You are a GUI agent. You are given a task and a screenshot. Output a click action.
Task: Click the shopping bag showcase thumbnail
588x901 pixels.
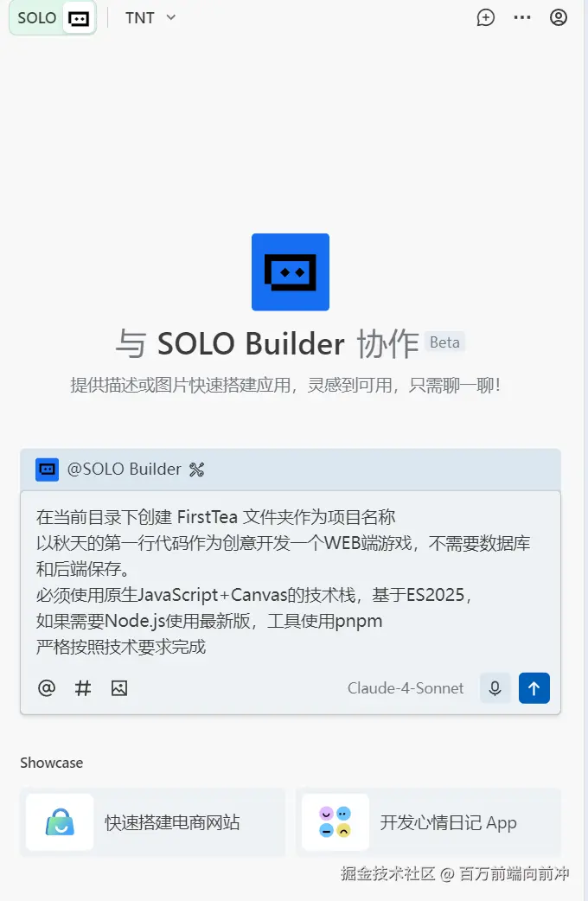pyautogui.click(x=60, y=822)
